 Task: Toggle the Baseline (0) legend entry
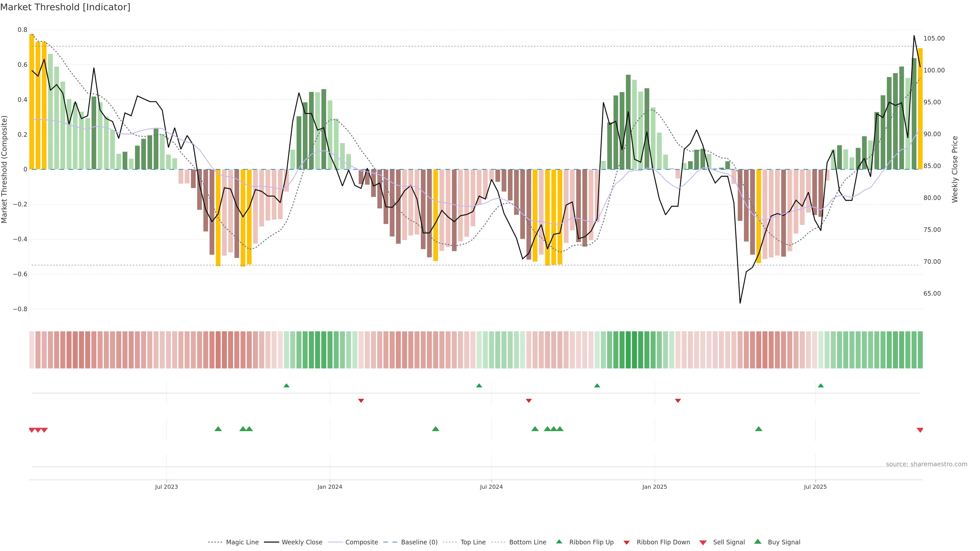pos(419,542)
